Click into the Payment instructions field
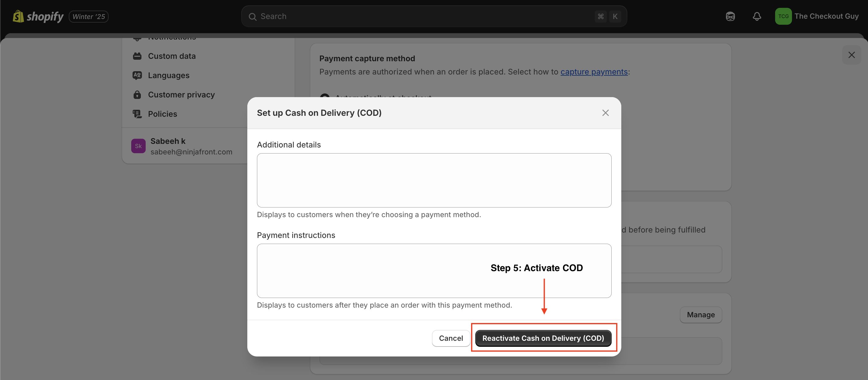 tap(371, 271)
